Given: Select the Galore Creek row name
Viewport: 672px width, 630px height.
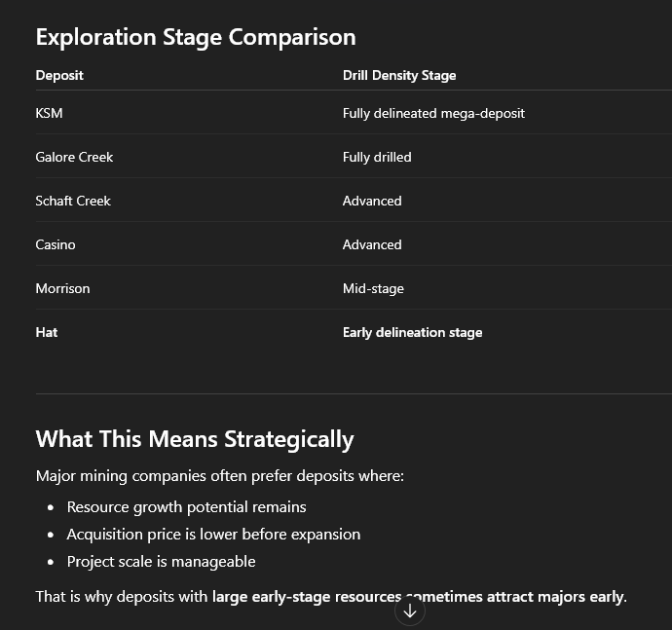Looking at the screenshot, I should [74, 157].
